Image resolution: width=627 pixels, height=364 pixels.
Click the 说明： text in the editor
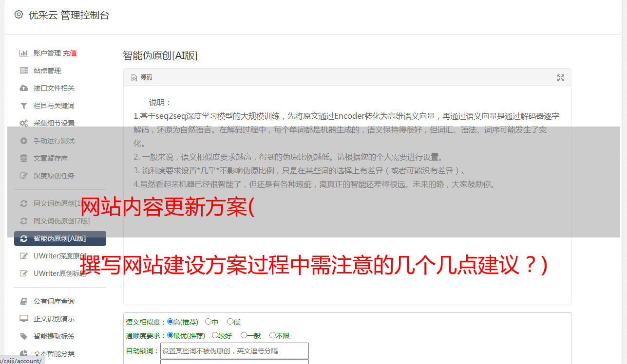coord(160,103)
